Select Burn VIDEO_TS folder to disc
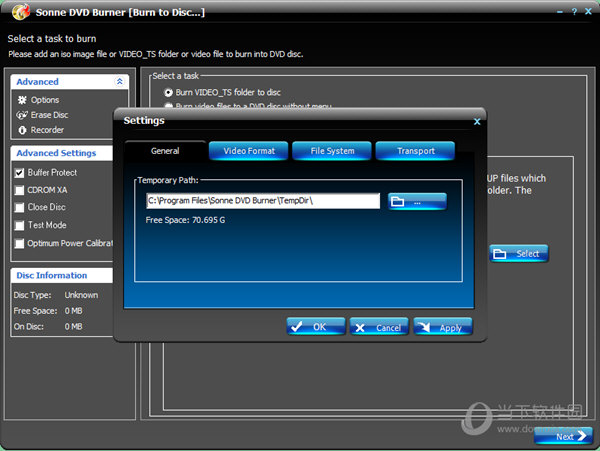This screenshot has height=451, width=600. (168, 93)
